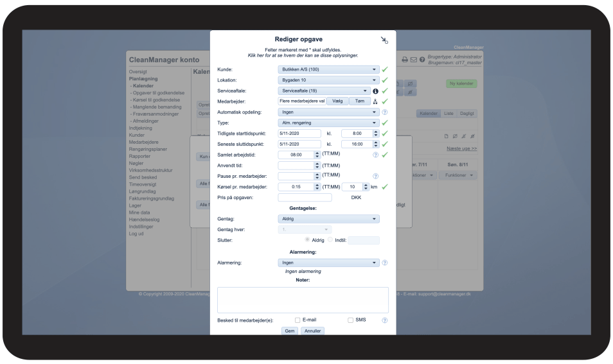
Task: Tick the E-mail checkbox
Action: tap(298, 320)
